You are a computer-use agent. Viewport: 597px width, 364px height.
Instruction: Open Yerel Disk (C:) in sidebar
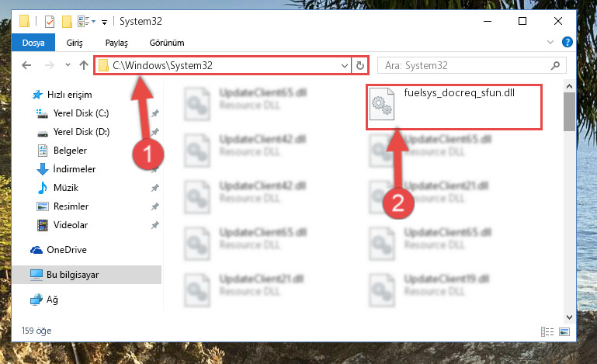click(81, 113)
